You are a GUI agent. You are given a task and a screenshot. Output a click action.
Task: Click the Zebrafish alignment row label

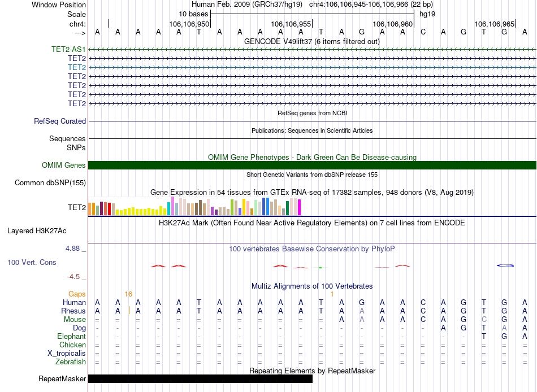[x=71, y=362]
